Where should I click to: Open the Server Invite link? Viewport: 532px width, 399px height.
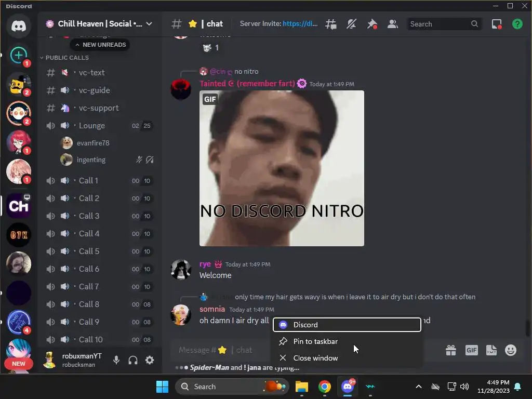[300, 24]
